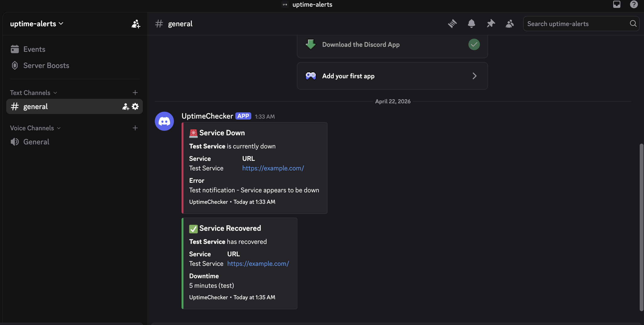
Task: Click UptimeChecker bot avatar
Action: tap(164, 121)
